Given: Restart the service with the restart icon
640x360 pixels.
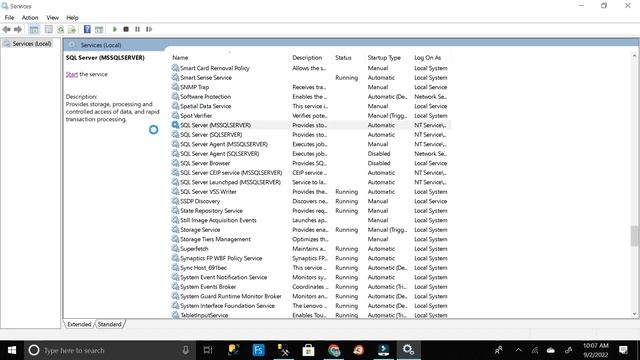Looking at the screenshot, I should (x=149, y=29).
